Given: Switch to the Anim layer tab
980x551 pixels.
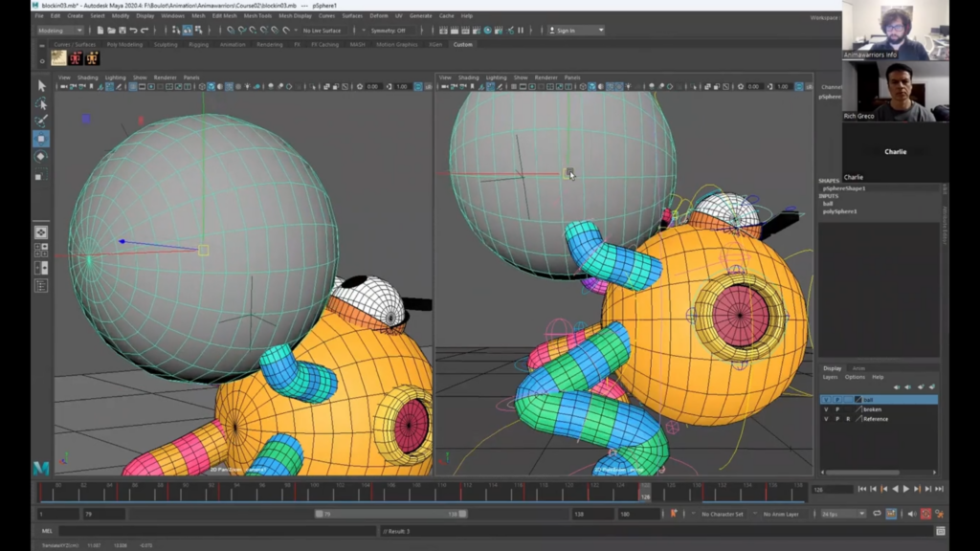Looking at the screenshot, I should pyautogui.click(x=858, y=368).
